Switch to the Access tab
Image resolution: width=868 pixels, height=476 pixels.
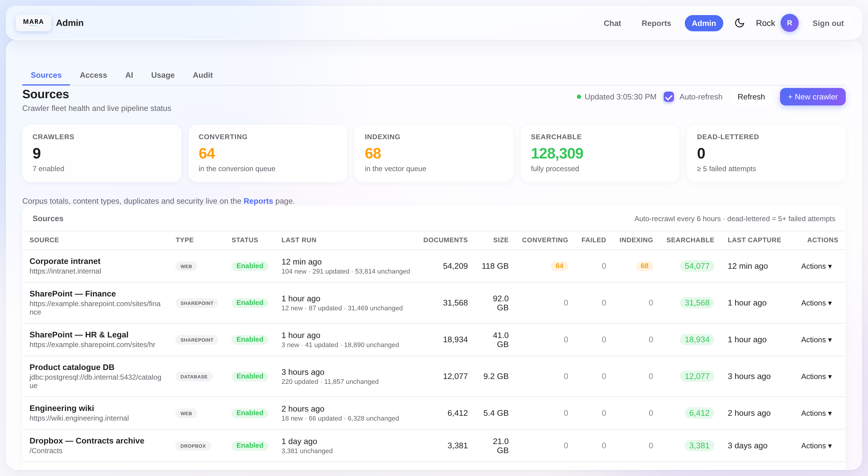click(93, 75)
